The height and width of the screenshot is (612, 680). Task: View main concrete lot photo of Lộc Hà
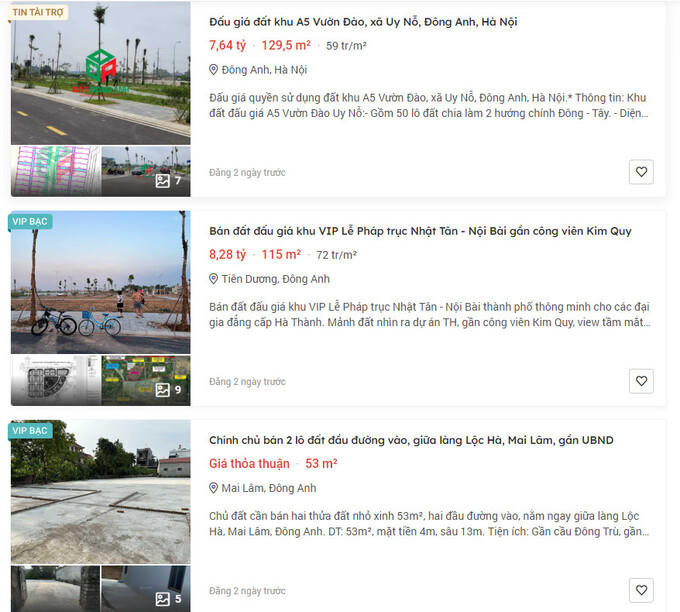pos(101,492)
